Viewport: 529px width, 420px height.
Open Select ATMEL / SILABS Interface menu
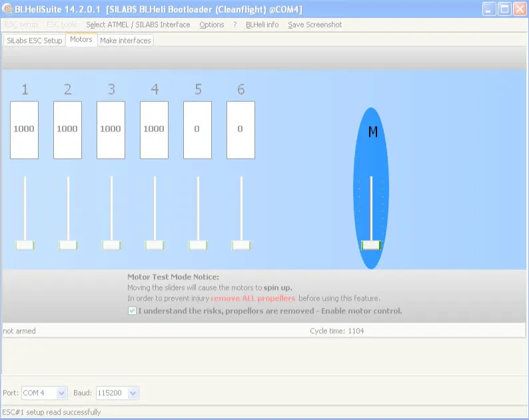pos(139,25)
